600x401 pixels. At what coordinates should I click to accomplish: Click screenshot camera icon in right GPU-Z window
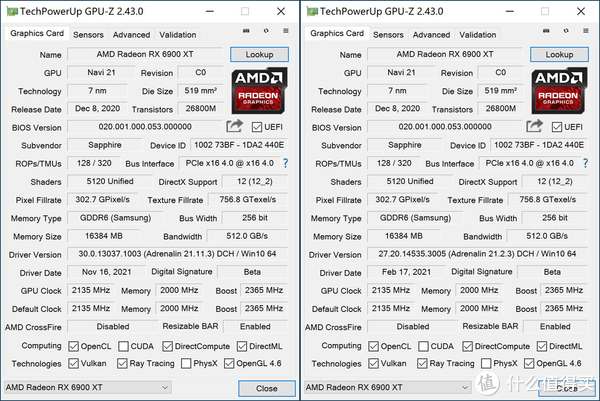pos(546,31)
